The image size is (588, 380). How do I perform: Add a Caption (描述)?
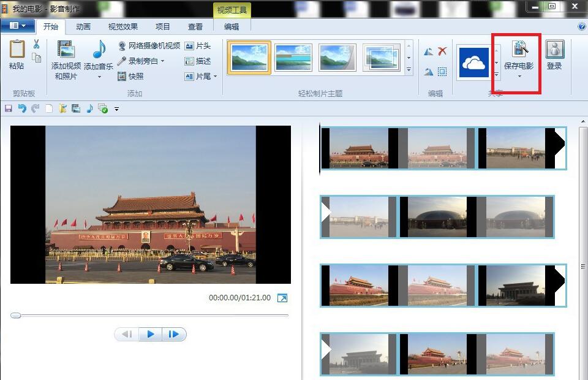(x=198, y=61)
